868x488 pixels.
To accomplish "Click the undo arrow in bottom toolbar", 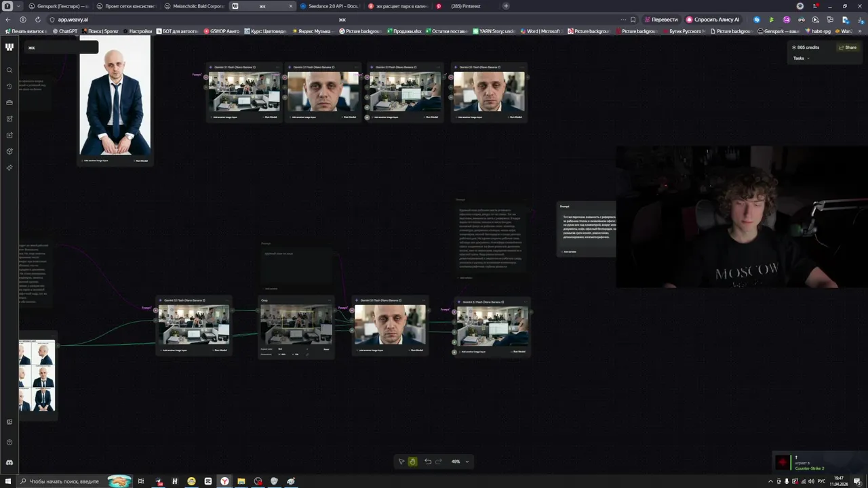I will pyautogui.click(x=428, y=462).
